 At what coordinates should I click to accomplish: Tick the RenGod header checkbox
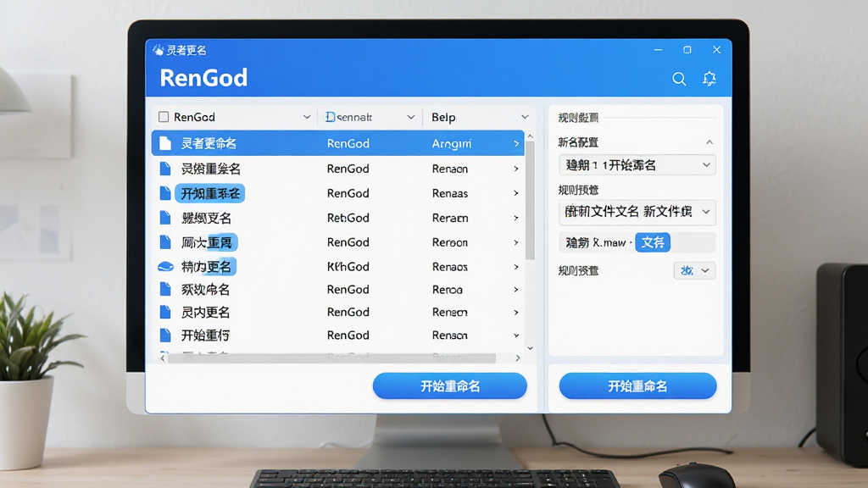164,117
